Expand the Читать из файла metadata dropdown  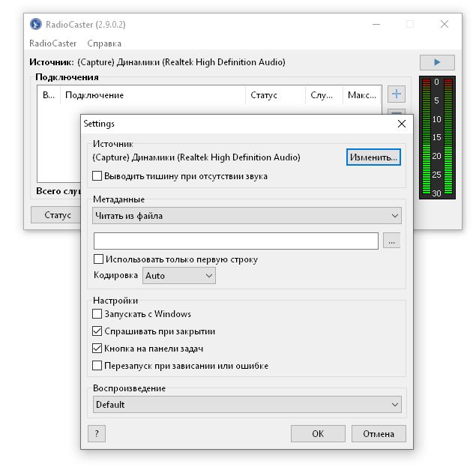pos(247,216)
